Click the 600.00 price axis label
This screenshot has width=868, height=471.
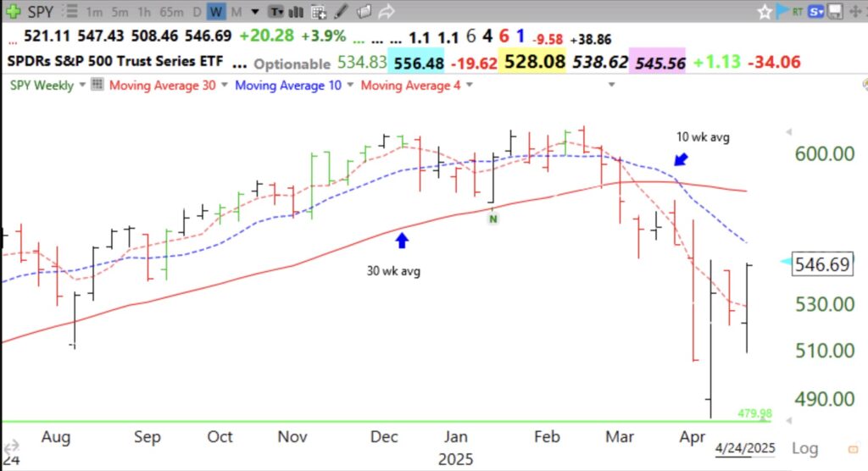click(824, 154)
